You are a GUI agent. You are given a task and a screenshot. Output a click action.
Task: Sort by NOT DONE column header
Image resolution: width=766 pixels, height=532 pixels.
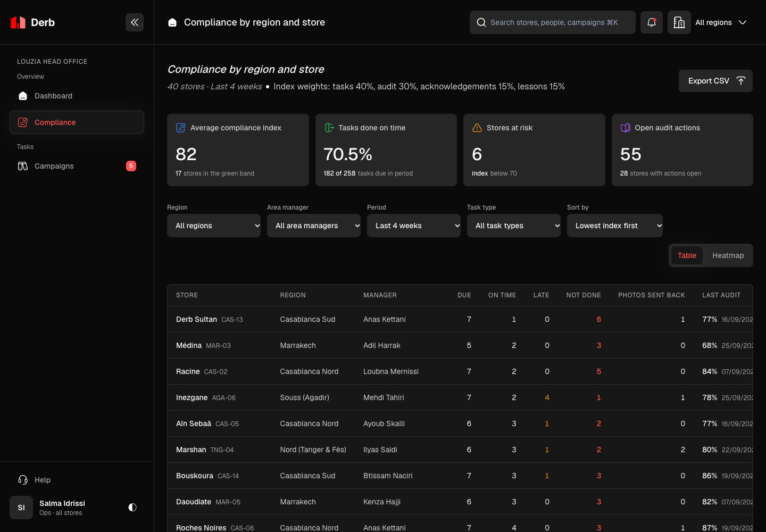coord(584,295)
